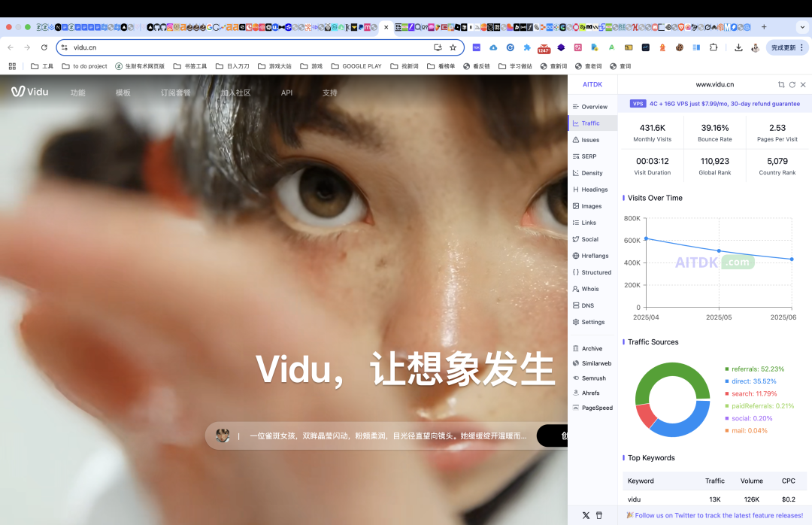Click the black create button beside prompt
This screenshot has height=525, width=812.
click(552, 435)
